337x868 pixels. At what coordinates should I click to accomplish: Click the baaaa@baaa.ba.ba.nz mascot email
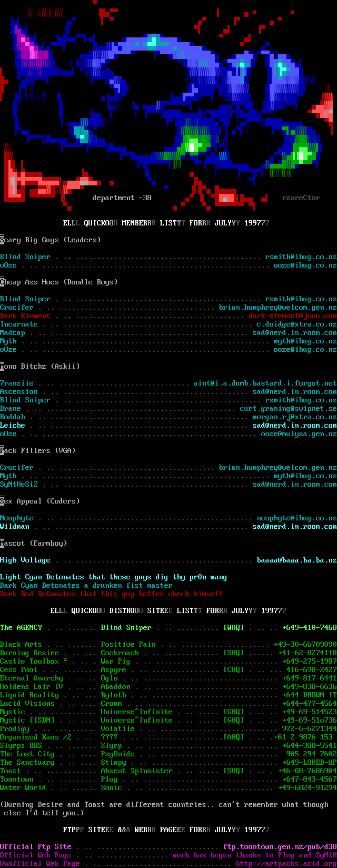click(x=296, y=560)
